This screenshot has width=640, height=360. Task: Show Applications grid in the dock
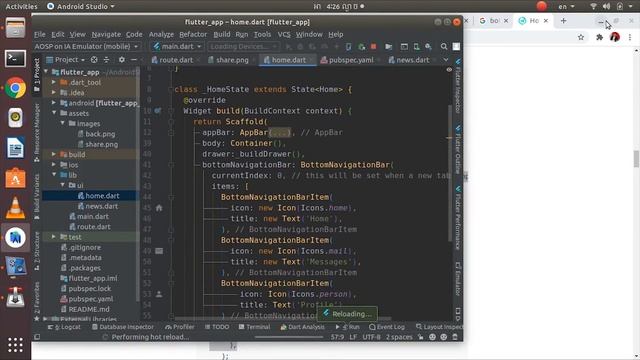[x=16, y=345]
